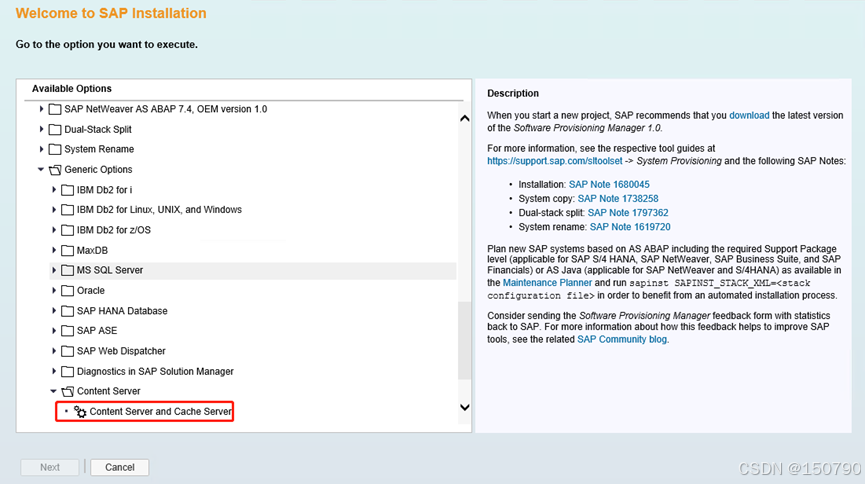
Task: Click the open Generic Options folder icon
Action: [x=55, y=170]
